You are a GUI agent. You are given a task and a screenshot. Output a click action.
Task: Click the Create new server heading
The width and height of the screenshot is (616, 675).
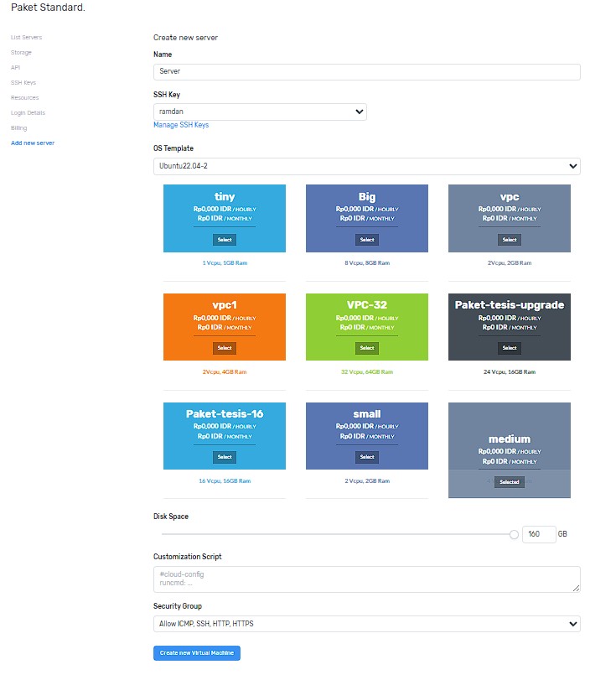(x=185, y=38)
